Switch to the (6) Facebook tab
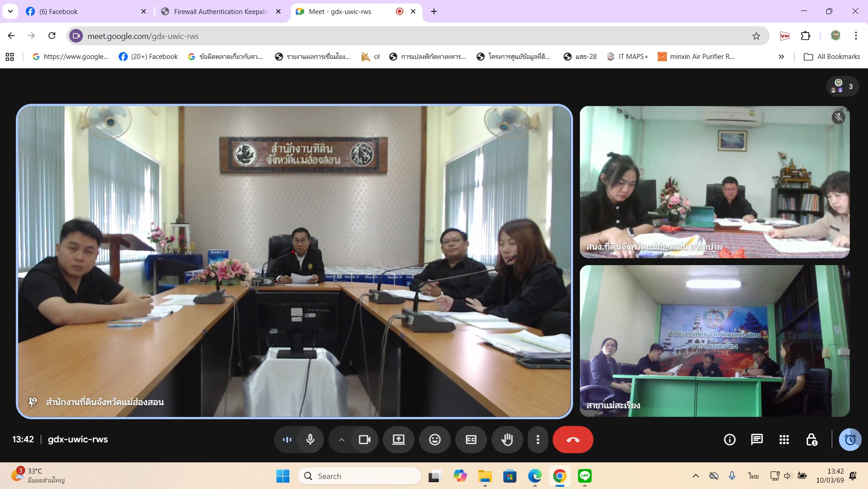 coord(58,11)
